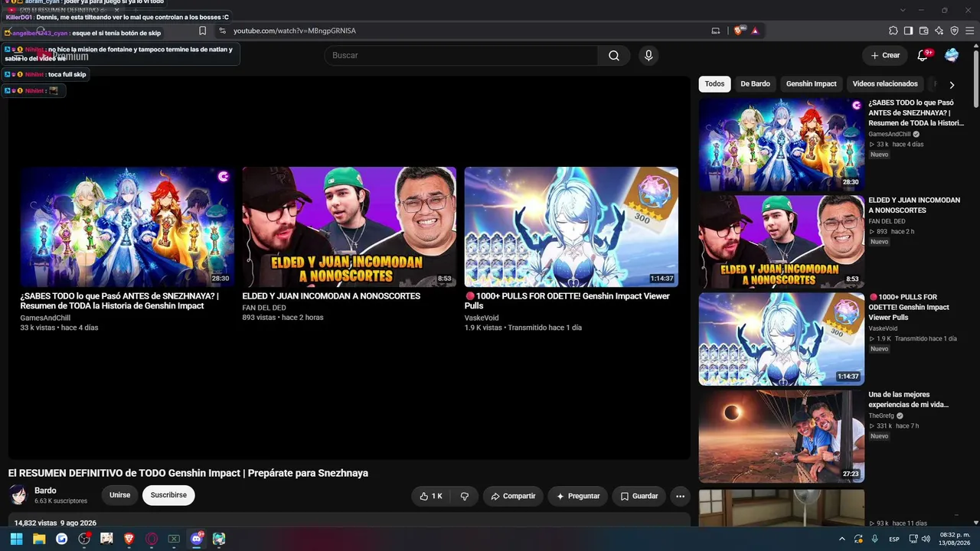The width and height of the screenshot is (980, 551).
Task: Toggle the browser sidebar panel
Action: [x=908, y=31]
